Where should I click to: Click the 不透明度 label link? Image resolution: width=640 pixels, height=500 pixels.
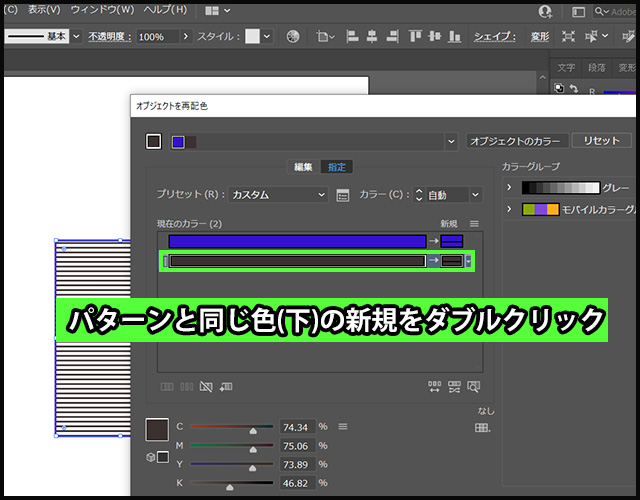point(110,37)
